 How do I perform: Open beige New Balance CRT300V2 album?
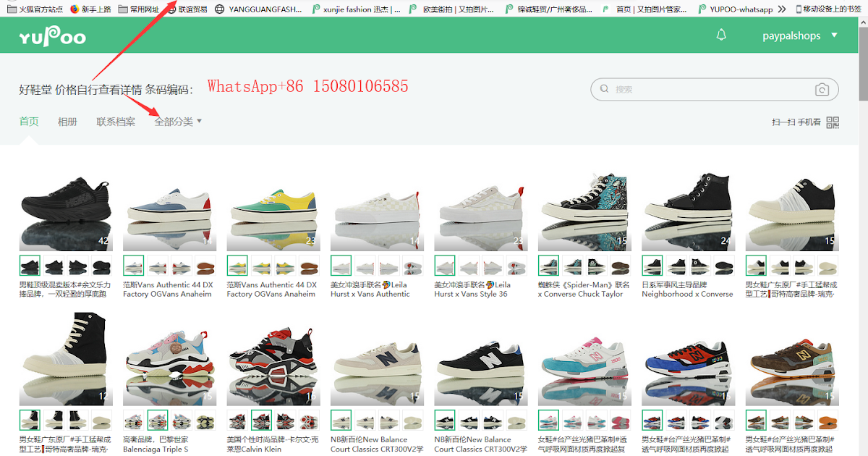pyautogui.click(x=377, y=359)
